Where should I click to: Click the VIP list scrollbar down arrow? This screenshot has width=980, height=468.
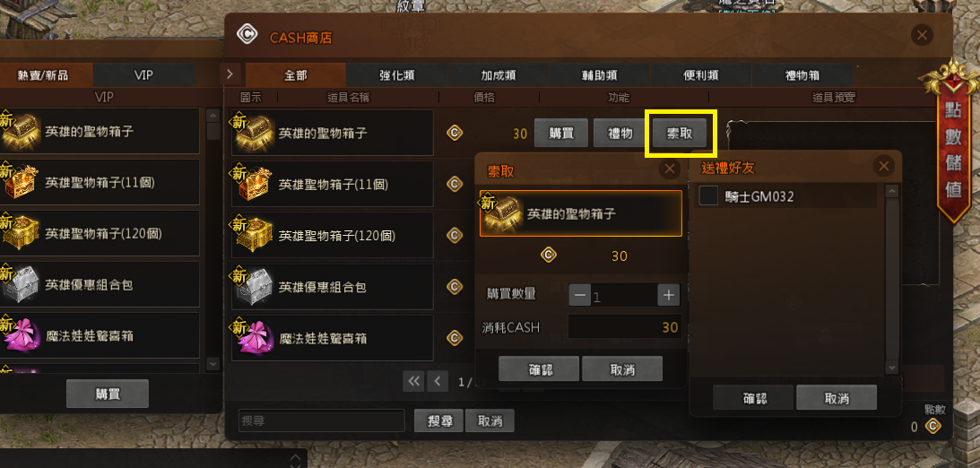(213, 363)
